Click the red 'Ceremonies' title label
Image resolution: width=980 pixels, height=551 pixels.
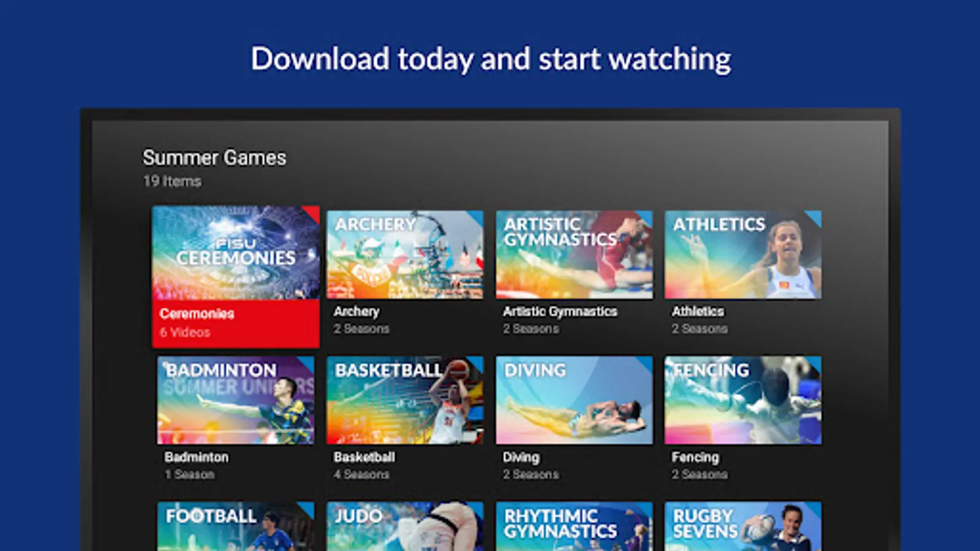(x=197, y=313)
